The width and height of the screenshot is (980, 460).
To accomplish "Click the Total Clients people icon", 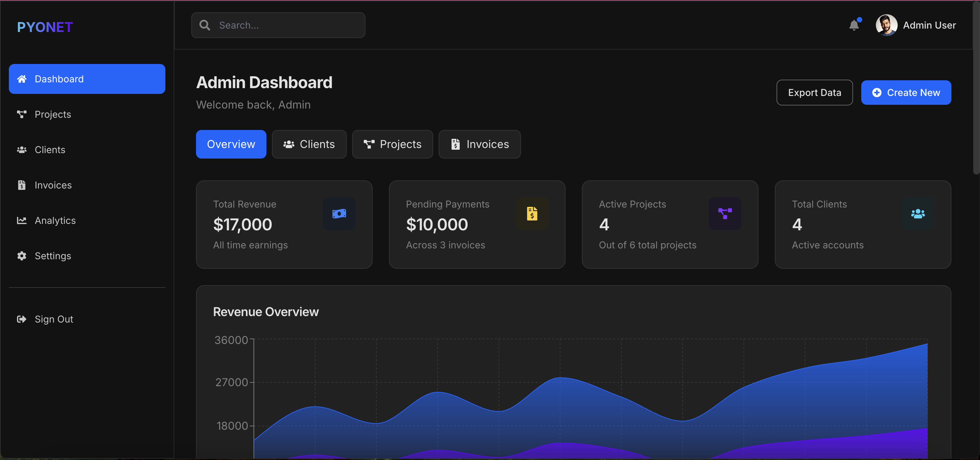I will (918, 213).
